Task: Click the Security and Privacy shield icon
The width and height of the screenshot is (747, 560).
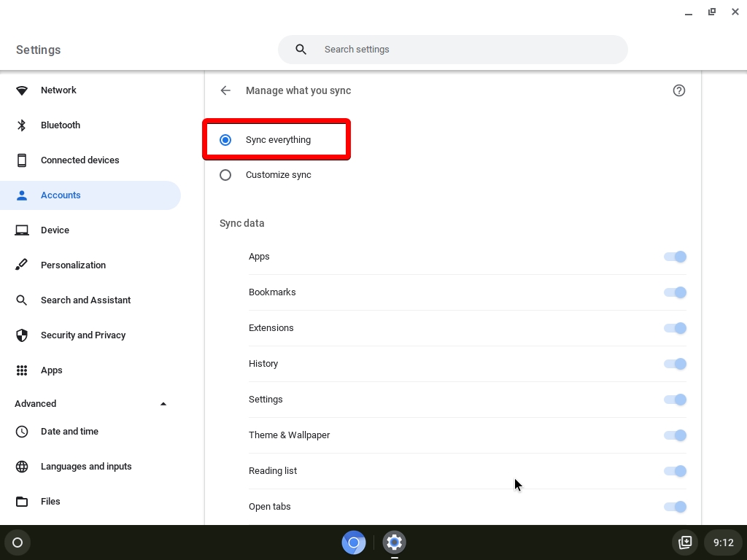Action: click(x=22, y=335)
